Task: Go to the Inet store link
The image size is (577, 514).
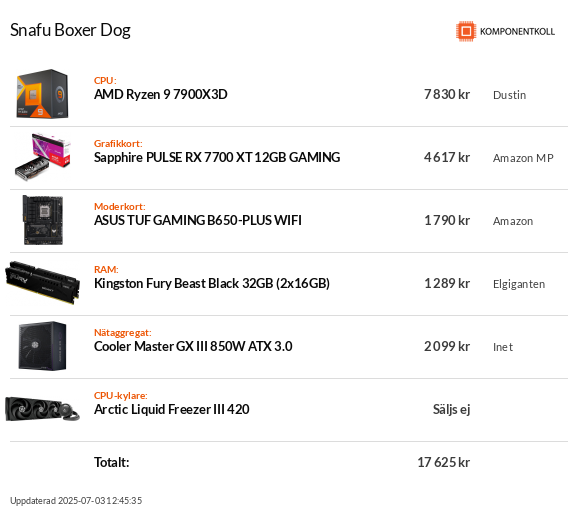Action: coord(503,347)
